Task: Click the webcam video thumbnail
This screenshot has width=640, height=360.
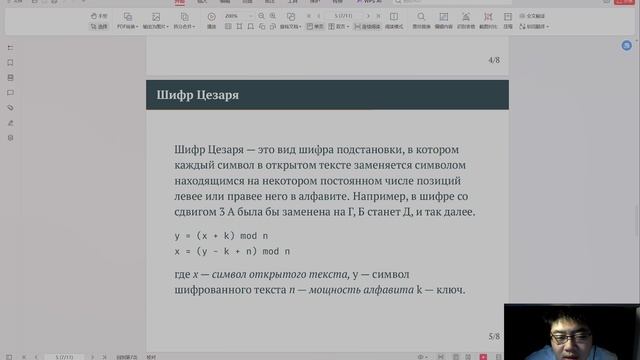Action: pos(572,332)
